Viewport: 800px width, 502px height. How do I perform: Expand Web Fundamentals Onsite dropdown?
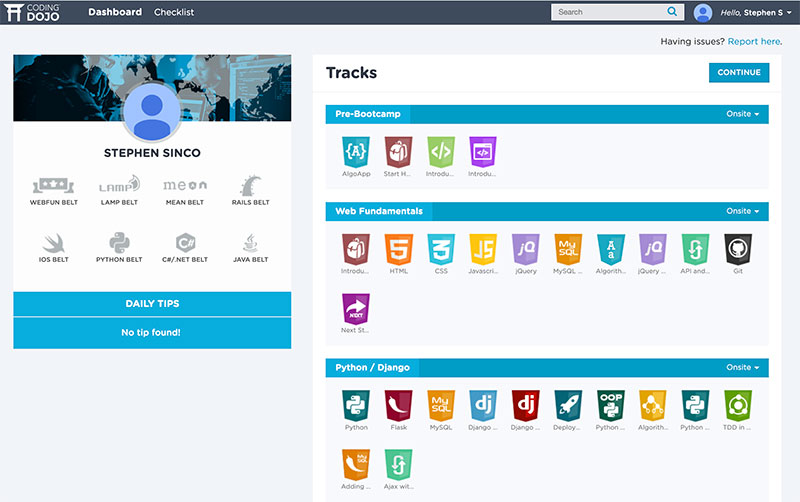point(742,211)
